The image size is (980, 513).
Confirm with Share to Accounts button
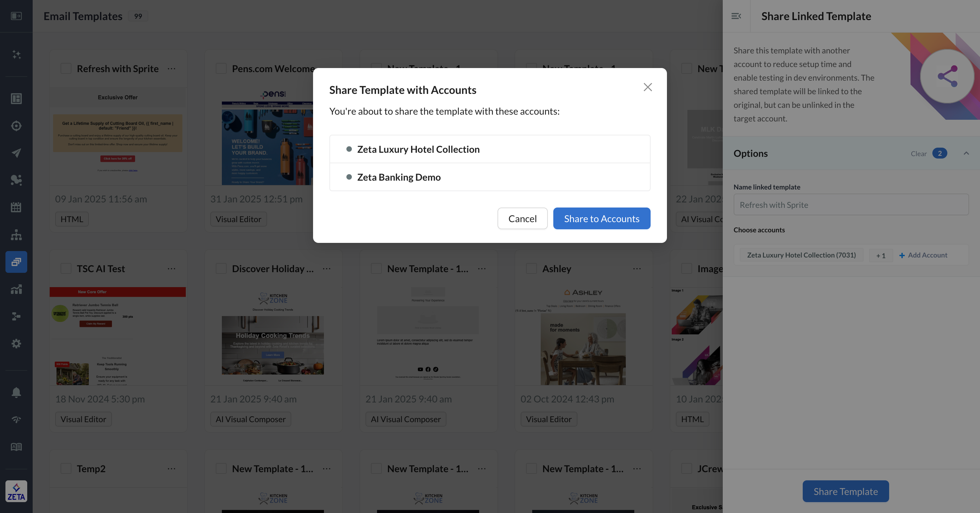tap(602, 218)
